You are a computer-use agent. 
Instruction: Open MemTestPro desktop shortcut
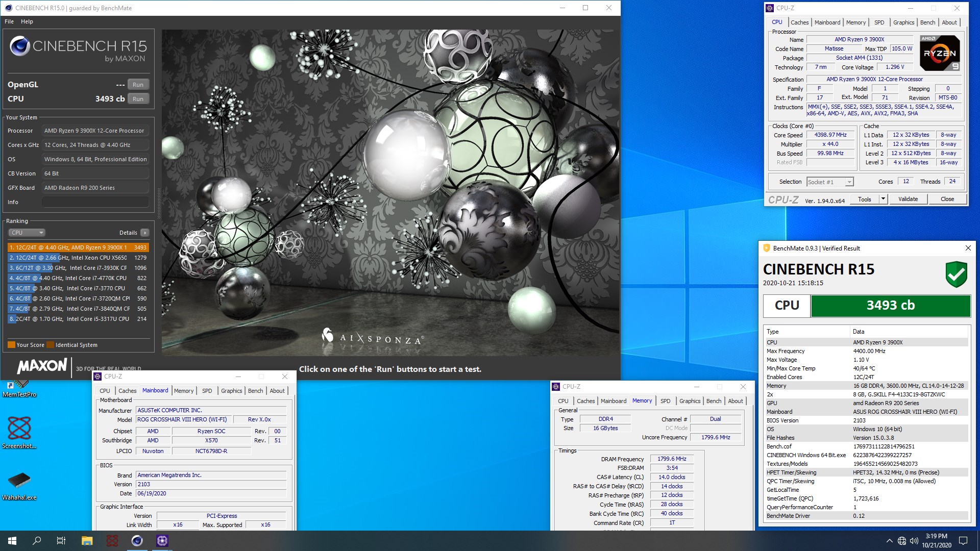click(19, 388)
